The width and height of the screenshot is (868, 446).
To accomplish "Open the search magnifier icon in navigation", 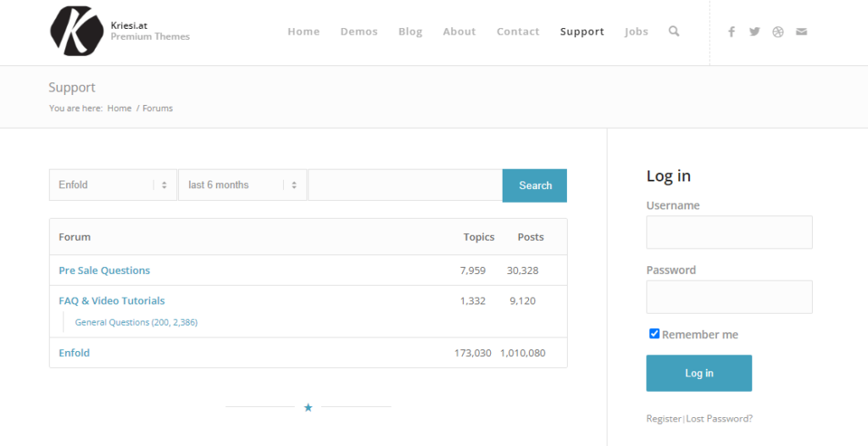I will coord(674,31).
